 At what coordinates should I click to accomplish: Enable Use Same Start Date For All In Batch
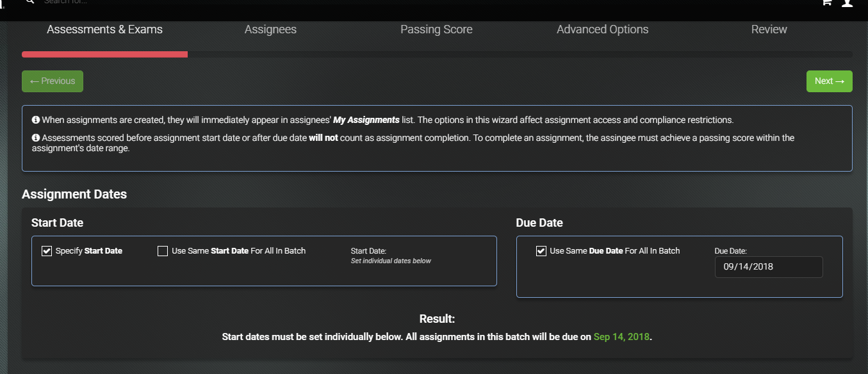163,251
